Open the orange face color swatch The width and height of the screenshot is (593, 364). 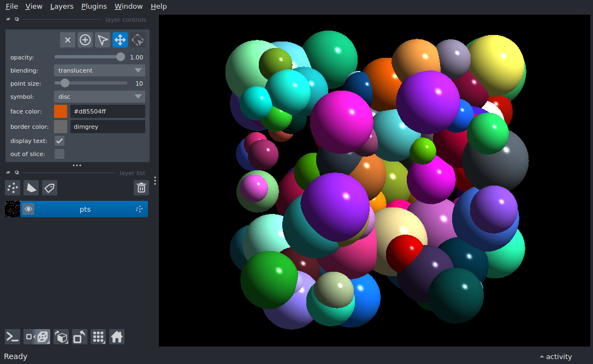(61, 111)
